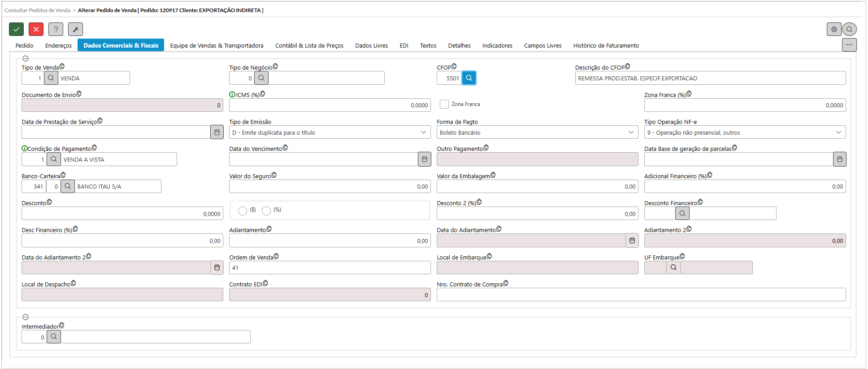
Task: Cancel with the red X button
Action: 36,29
